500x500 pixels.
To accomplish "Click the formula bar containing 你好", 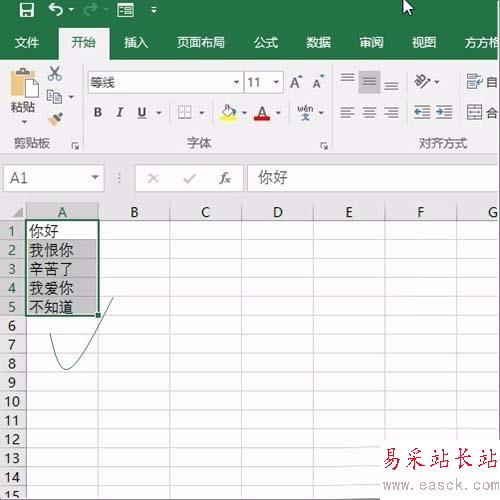I will [373, 178].
